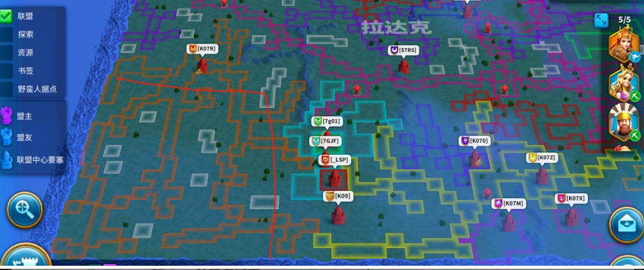The height and width of the screenshot is (270, 644).
Task: Click the teal badge in 7GJF label
Action: click(315, 141)
